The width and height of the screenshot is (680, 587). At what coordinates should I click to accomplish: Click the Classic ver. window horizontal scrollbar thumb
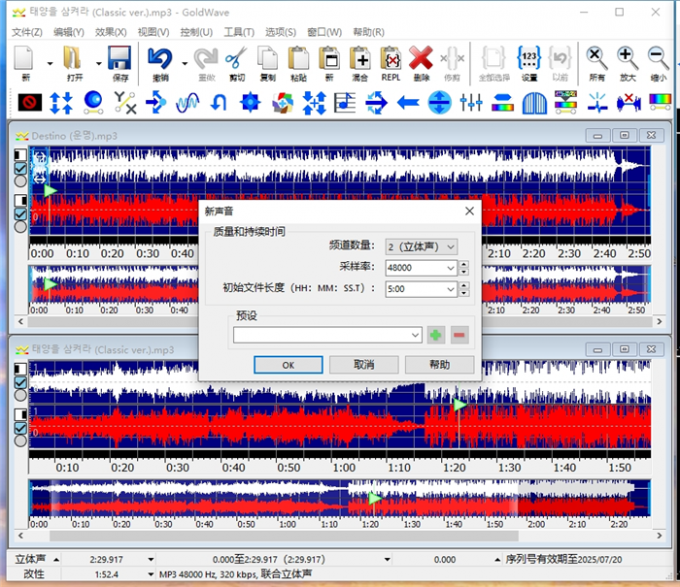pos(284,536)
